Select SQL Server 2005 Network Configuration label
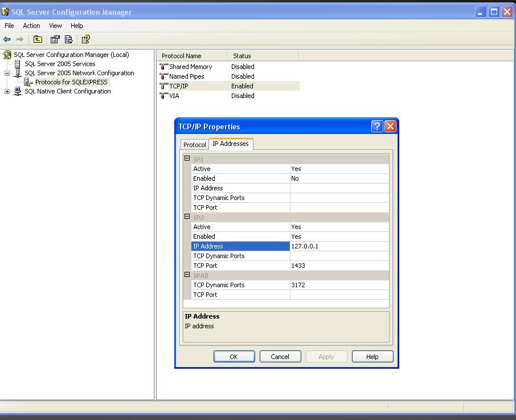 pos(79,73)
